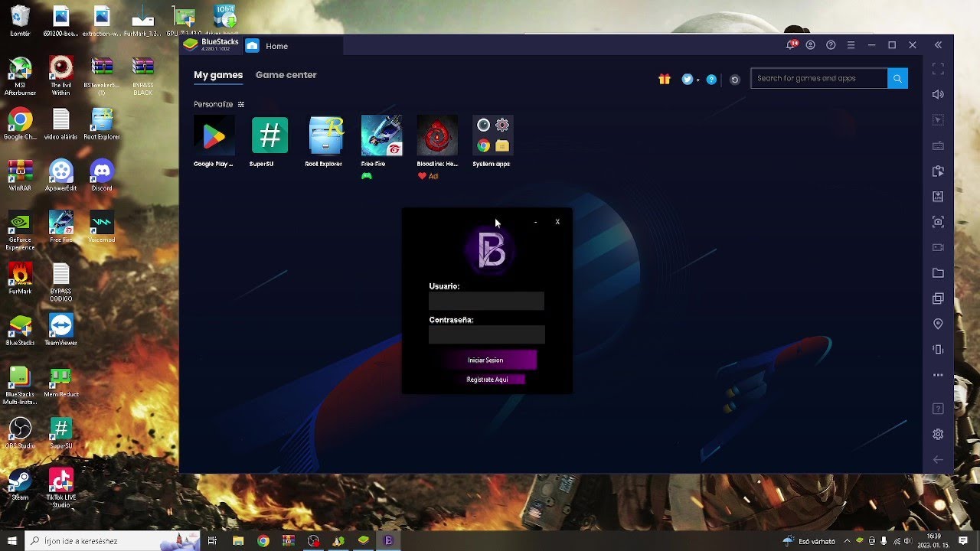Show hidden system tray icons
Viewport: 980px width, 551px height.
pos(847,541)
